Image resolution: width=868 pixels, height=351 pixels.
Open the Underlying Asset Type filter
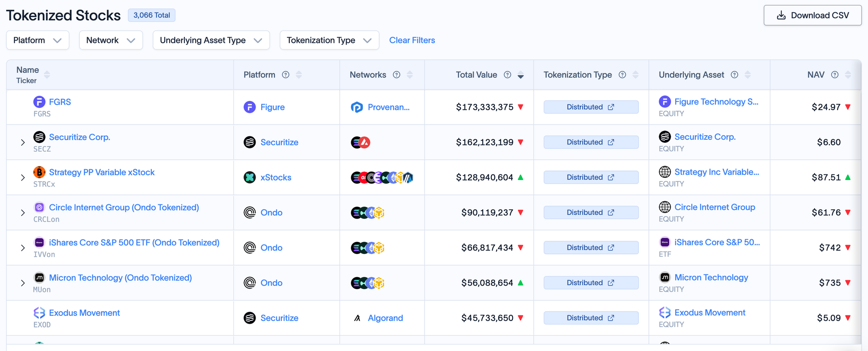tap(211, 40)
